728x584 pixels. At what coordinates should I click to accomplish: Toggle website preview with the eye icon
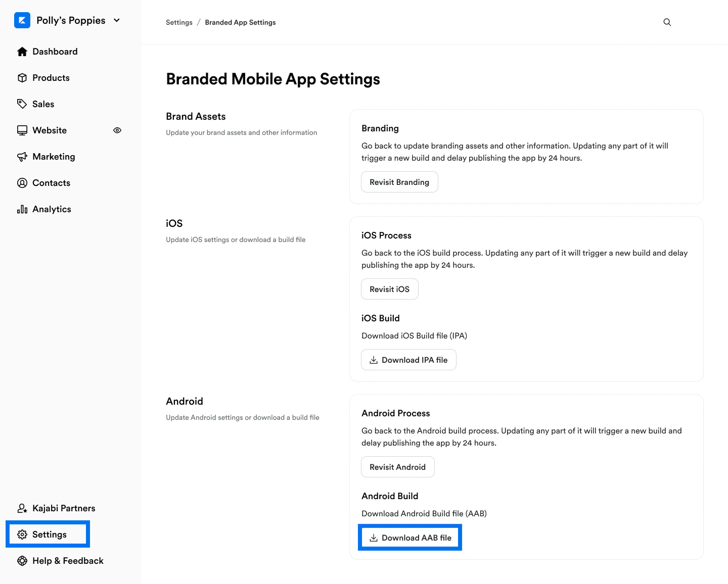pyautogui.click(x=117, y=130)
